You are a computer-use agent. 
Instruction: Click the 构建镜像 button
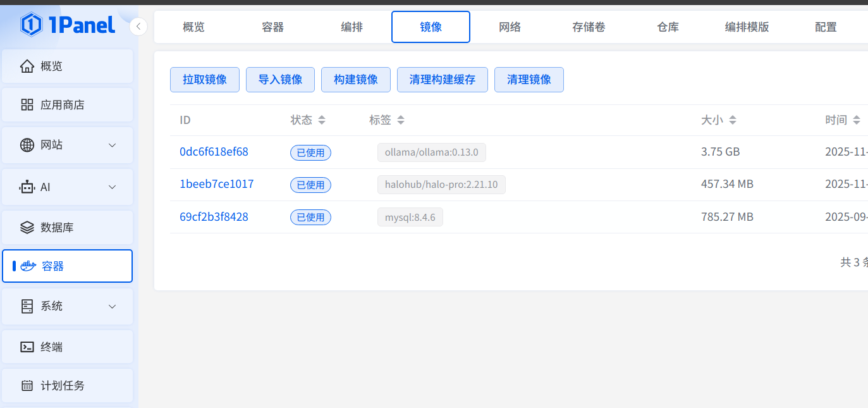point(356,80)
